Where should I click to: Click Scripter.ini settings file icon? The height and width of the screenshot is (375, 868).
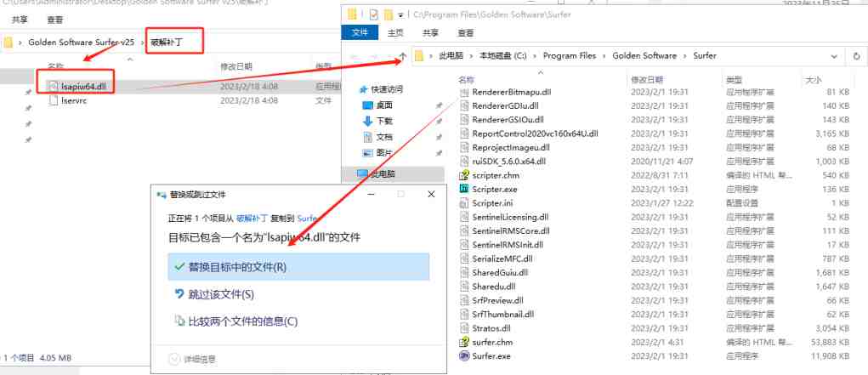coord(464,203)
